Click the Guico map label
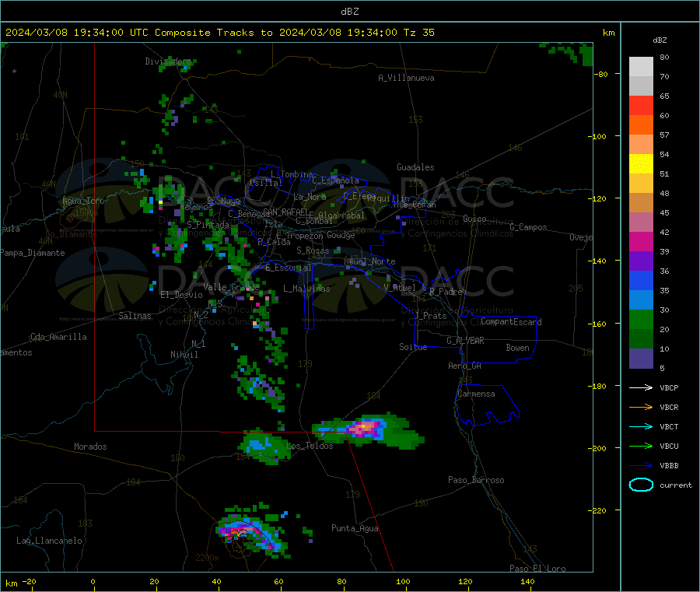The width and height of the screenshot is (700, 592). (474, 219)
